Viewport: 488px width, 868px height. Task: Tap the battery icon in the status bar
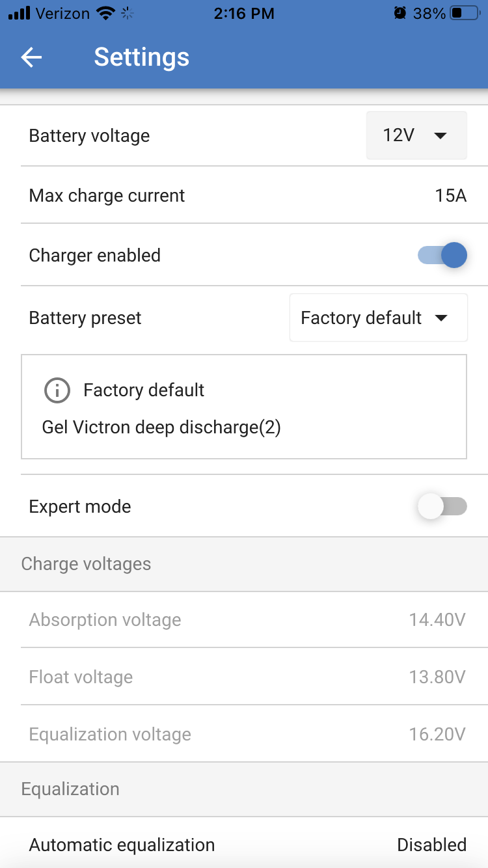click(465, 13)
